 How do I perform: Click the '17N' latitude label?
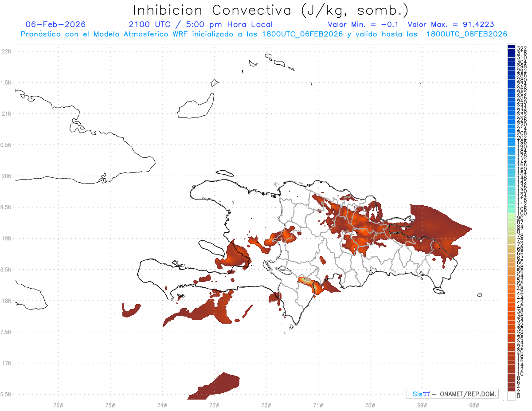point(7,363)
